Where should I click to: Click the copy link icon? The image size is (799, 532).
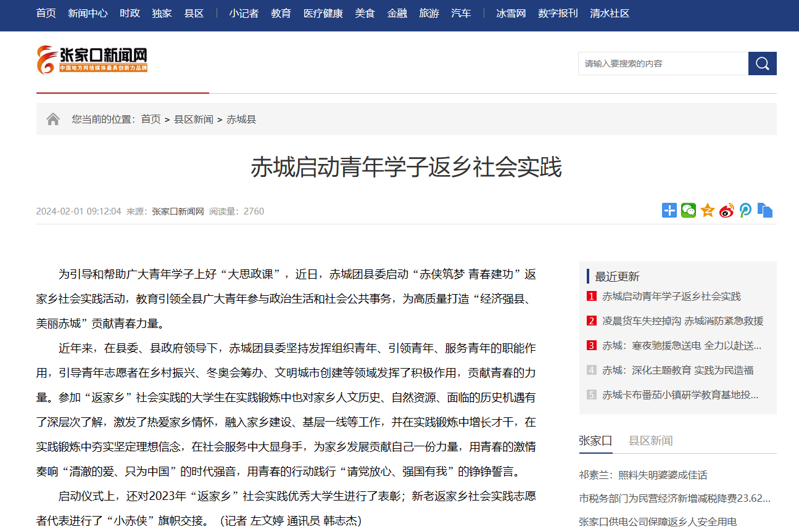tap(765, 210)
